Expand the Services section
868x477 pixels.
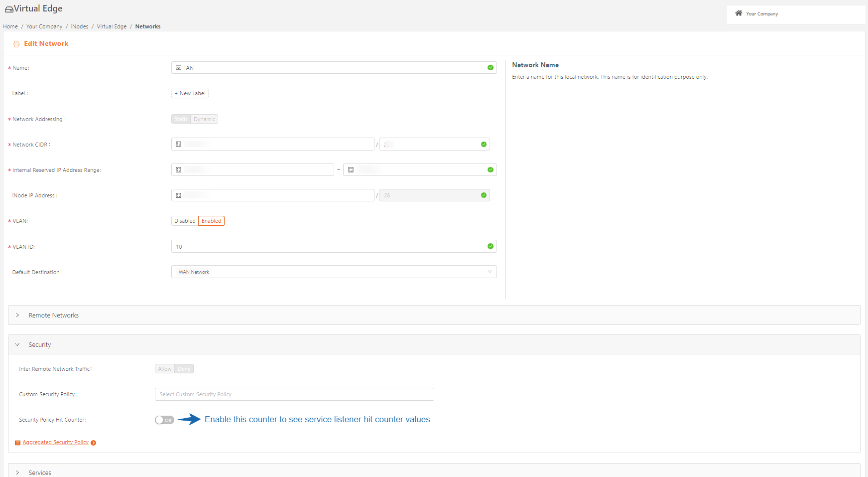(x=434, y=471)
